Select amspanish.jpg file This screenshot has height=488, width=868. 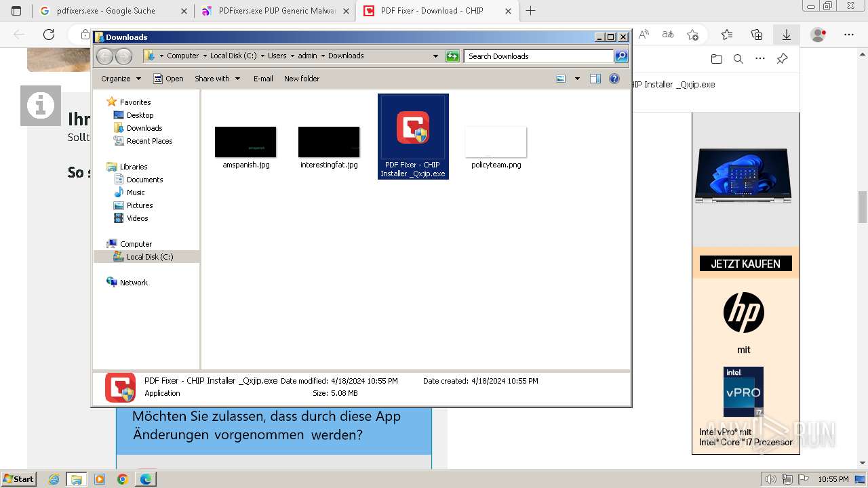pos(245,148)
